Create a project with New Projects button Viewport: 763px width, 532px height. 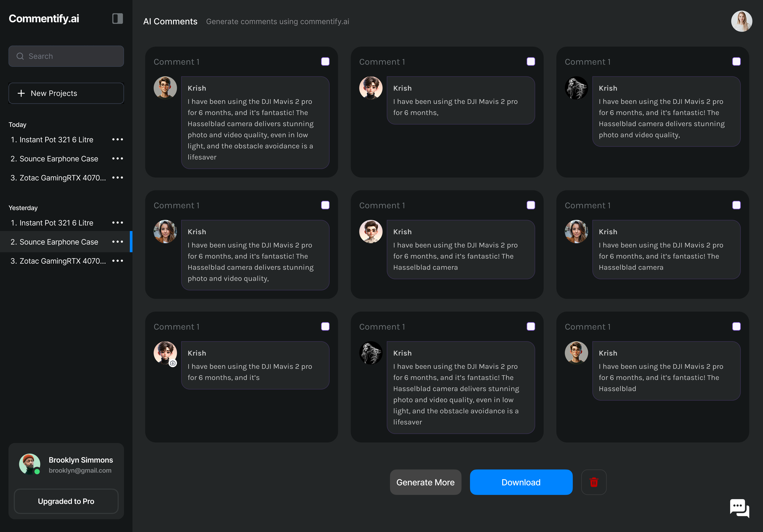click(66, 93)
